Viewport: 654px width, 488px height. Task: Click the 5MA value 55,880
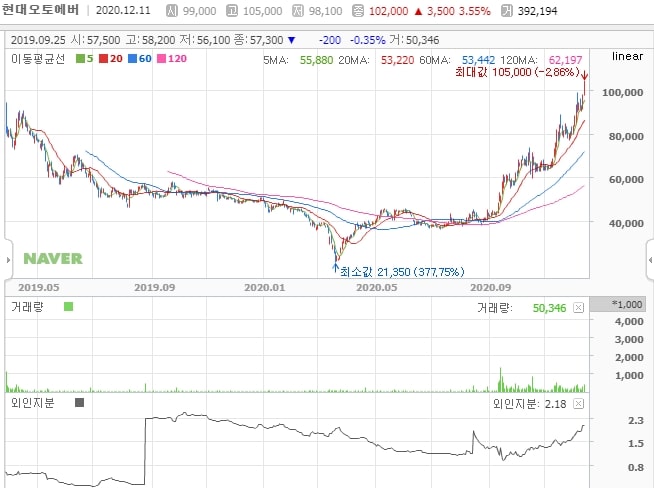point(316,60)
